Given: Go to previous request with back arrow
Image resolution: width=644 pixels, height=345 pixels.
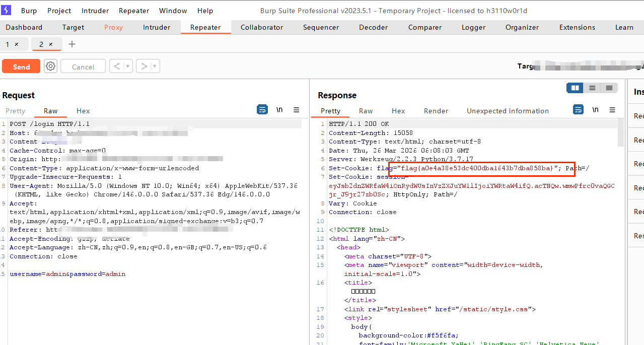Looking at the screenshot, I should [x=117, y=66].
